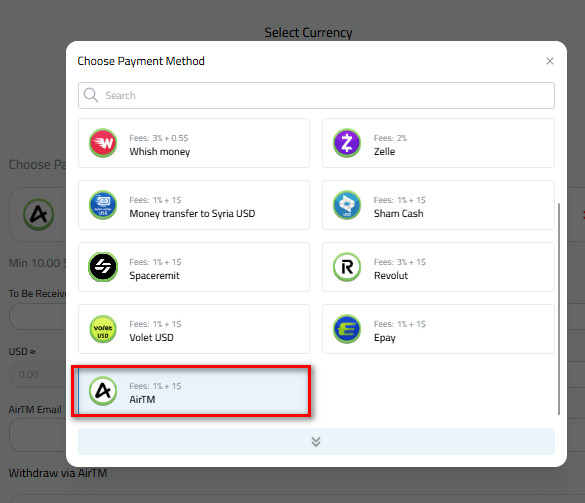Click the Money transfer to Syria USD icon

coord(103,205)
